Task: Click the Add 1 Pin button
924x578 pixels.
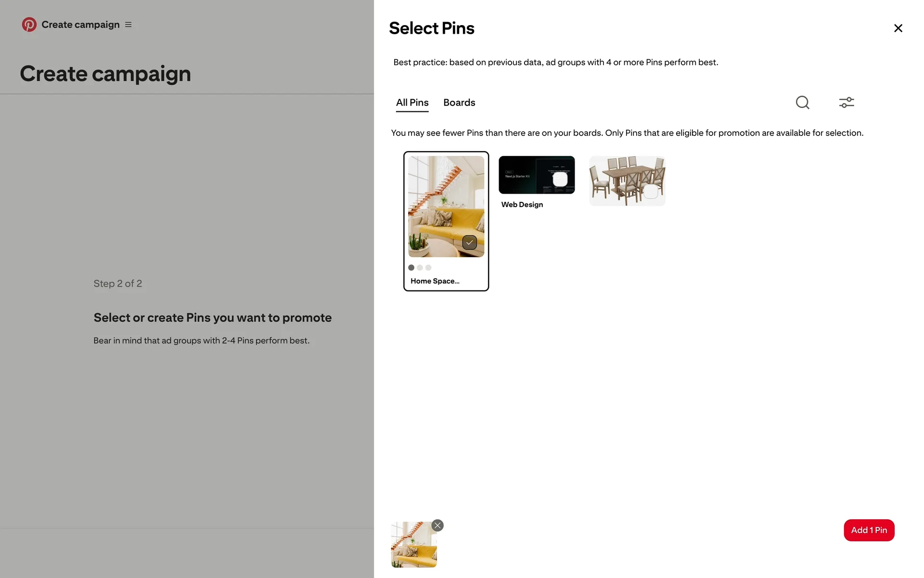Action: [869, 530]
